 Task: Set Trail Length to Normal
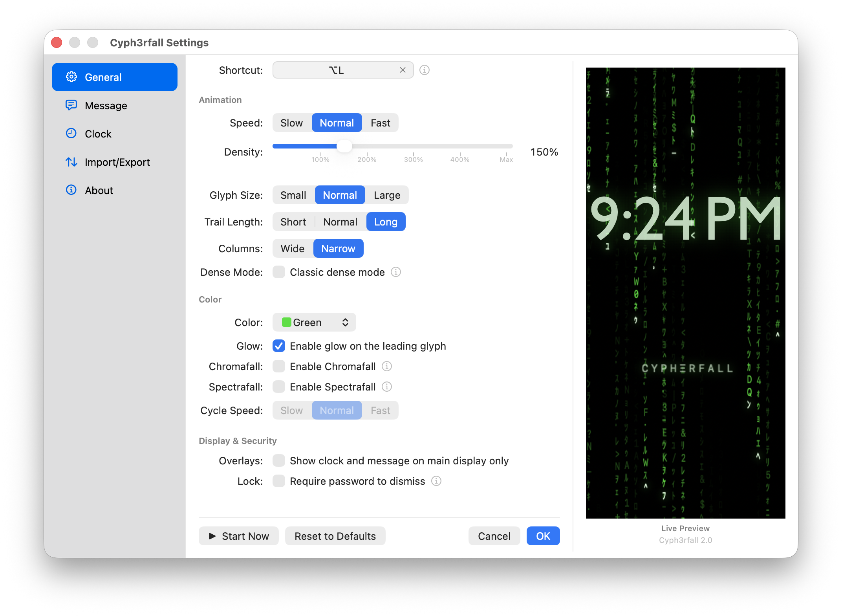[x=340, y=222]
